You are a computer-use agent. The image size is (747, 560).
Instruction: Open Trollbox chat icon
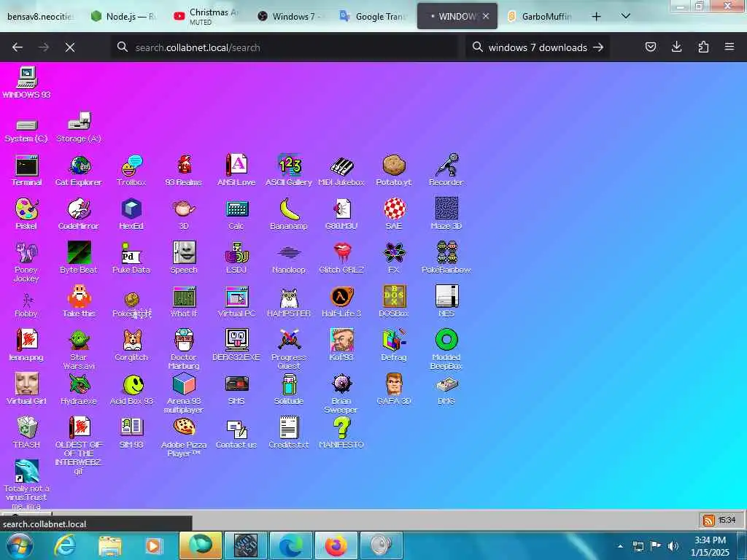(131, 170)
